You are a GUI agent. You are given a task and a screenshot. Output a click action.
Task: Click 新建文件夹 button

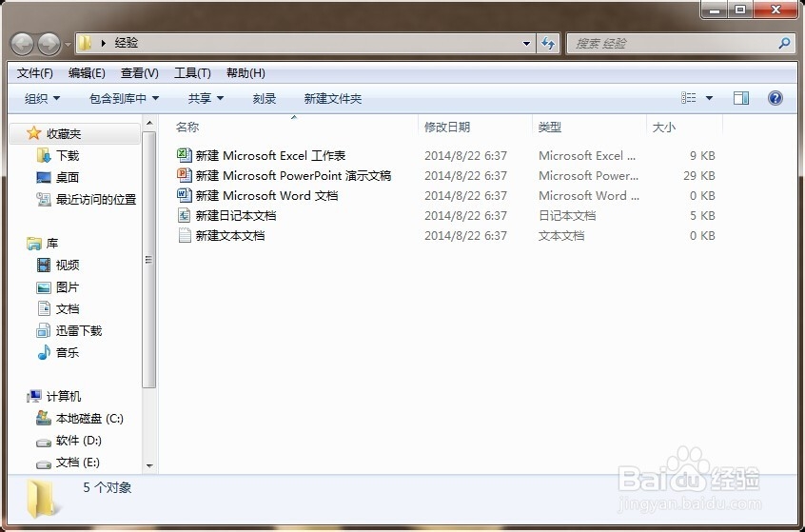point(333,99)
